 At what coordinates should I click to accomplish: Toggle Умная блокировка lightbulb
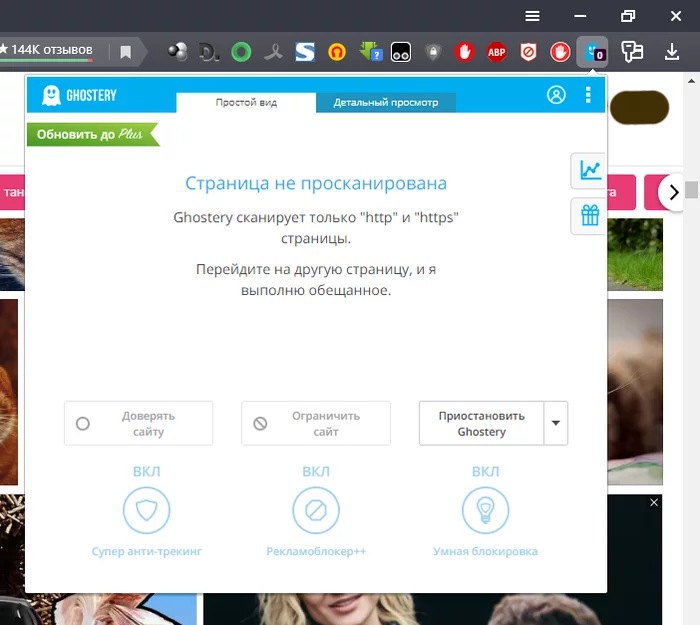485,510
